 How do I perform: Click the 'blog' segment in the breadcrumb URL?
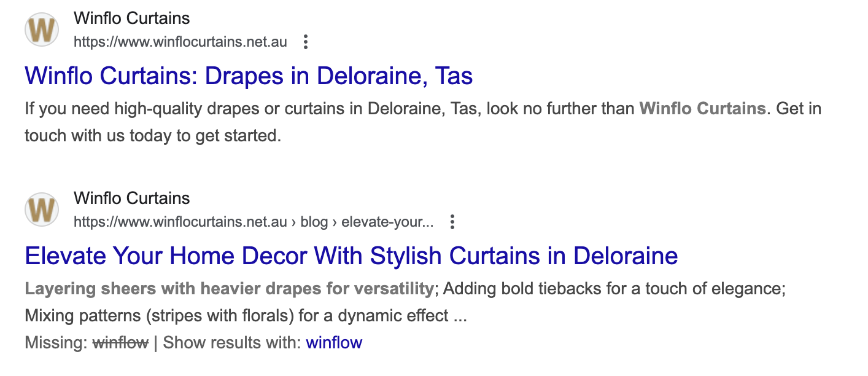point(314,222)
